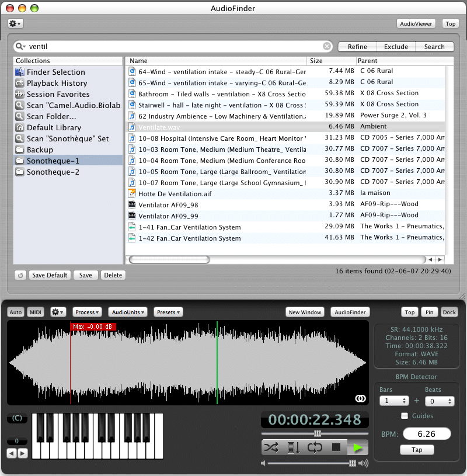Image resolution: width=467 pixels, height=476 pixels.
Task: Click the shuffle playback icon
Action: tap(271, 447)
